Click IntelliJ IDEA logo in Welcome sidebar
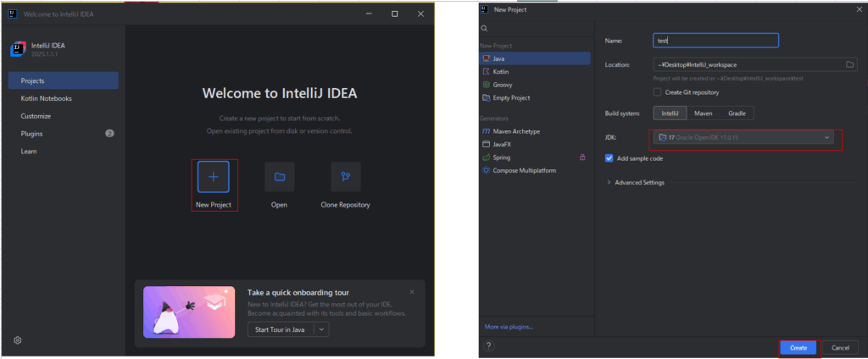The height and width of the screenshot is (359, 868). coord(18,49)
